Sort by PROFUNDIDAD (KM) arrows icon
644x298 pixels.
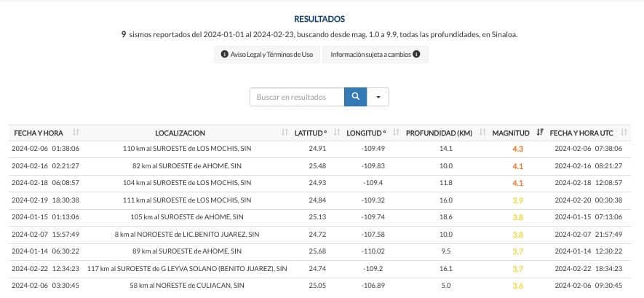pos(482,133)
